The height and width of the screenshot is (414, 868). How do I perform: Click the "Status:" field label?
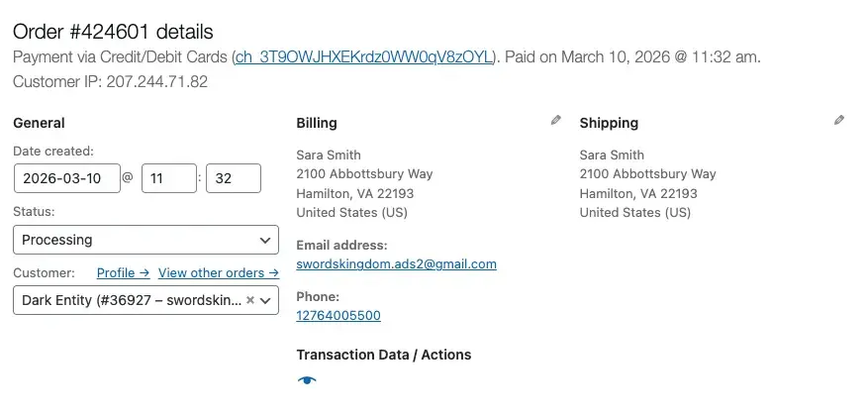click(x=35, y=212)
